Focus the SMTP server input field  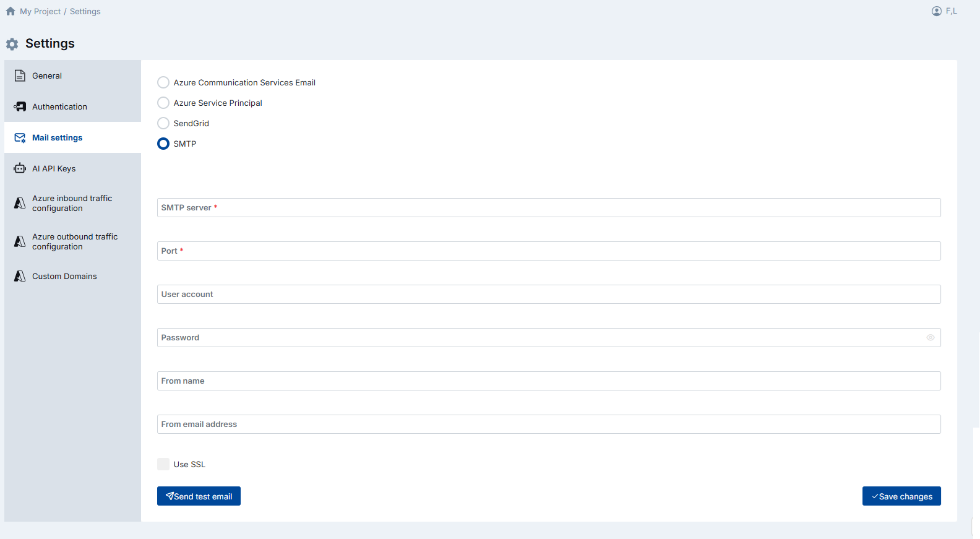[x=549, y=207]
